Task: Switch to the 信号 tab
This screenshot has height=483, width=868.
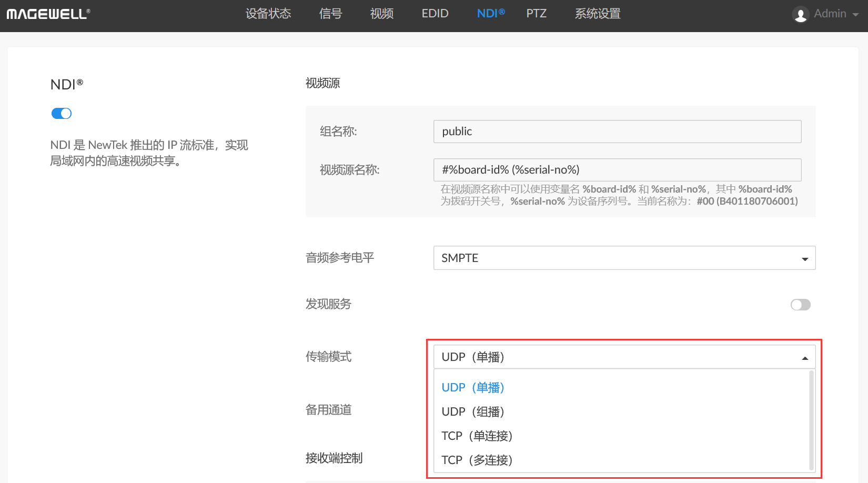Action: click(330, 14)
